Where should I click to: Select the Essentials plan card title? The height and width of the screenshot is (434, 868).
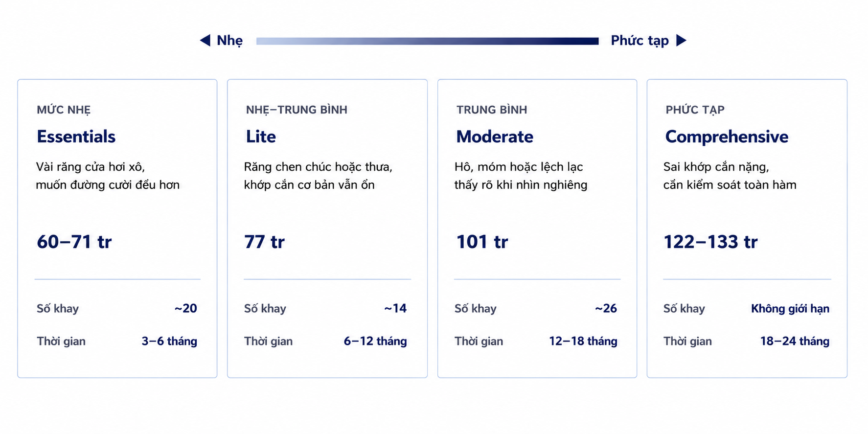76,137
